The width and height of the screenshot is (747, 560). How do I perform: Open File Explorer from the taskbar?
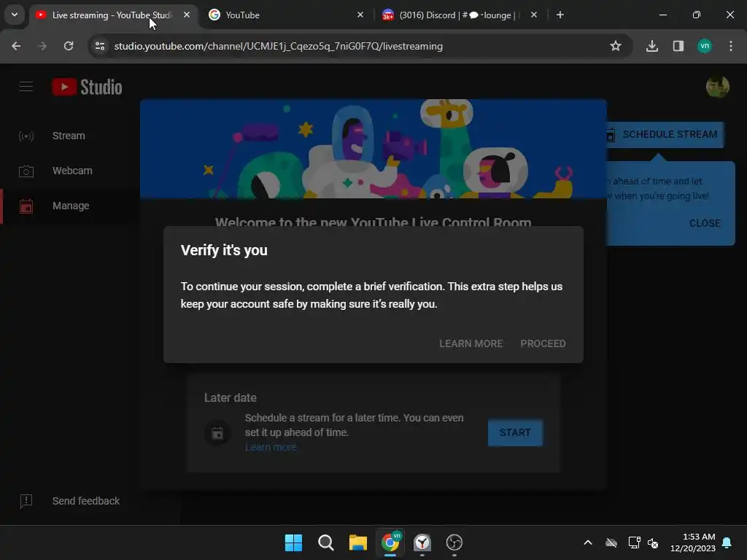tap(357, 542)
